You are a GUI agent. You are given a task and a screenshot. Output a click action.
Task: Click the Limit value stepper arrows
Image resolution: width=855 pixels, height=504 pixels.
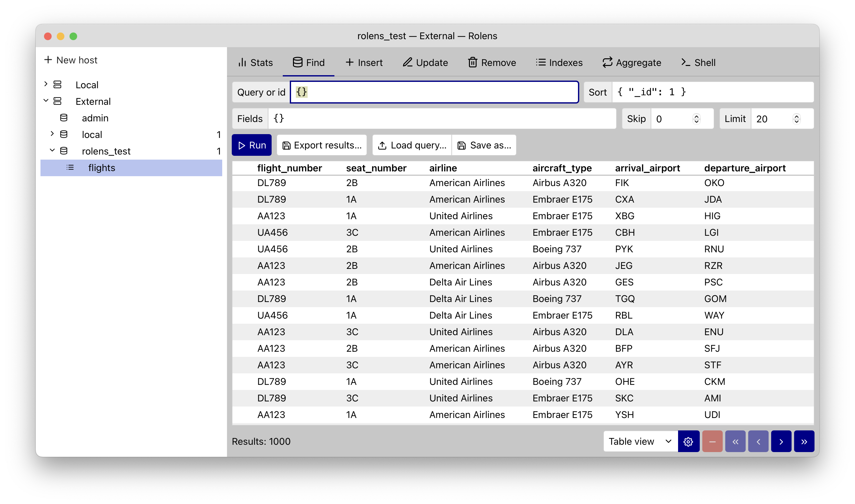tap(796, 119)
